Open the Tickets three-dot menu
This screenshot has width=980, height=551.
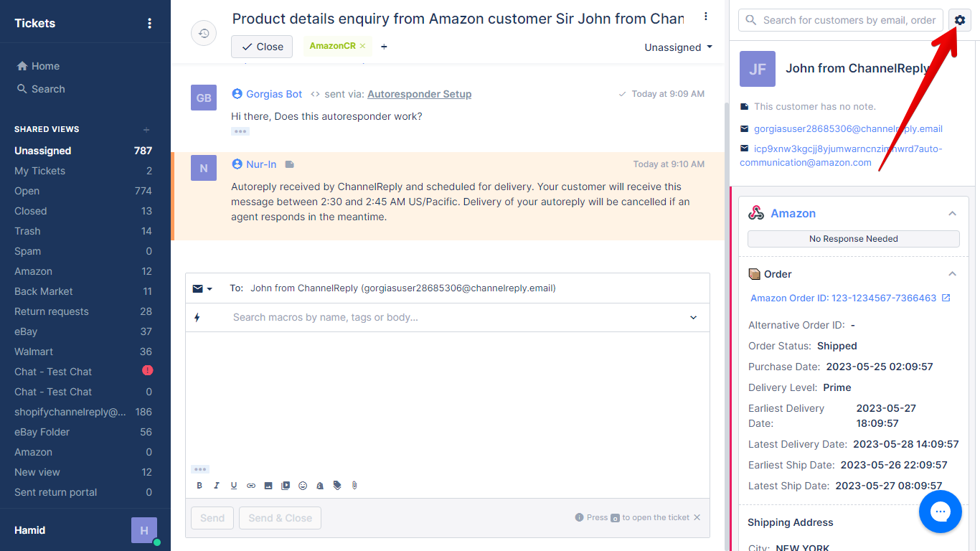149,23
